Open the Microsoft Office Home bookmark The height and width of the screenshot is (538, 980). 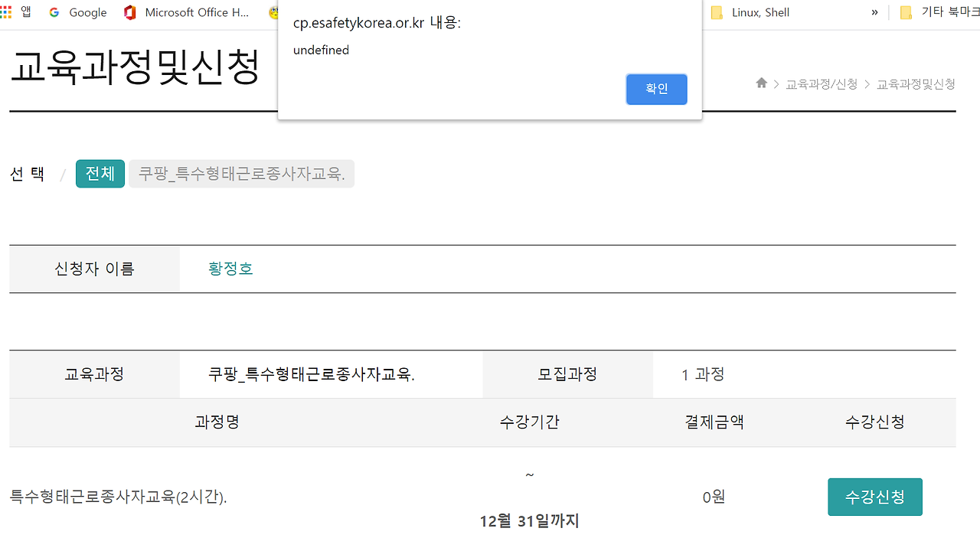[x=187, y=12]
